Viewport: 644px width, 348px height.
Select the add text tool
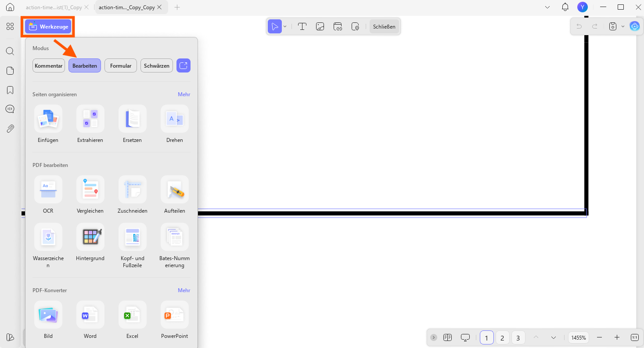(302, 26)
